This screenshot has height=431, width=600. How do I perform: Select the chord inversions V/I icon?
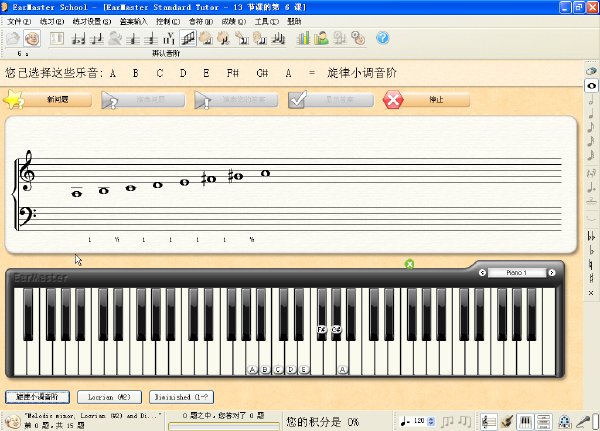pyautogui.click(x=169, y=39)
